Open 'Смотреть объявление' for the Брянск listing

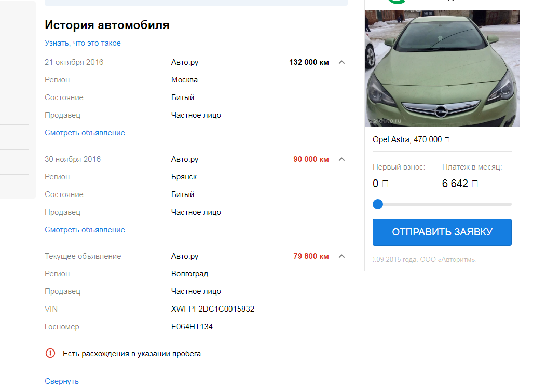tap(85, 230)
